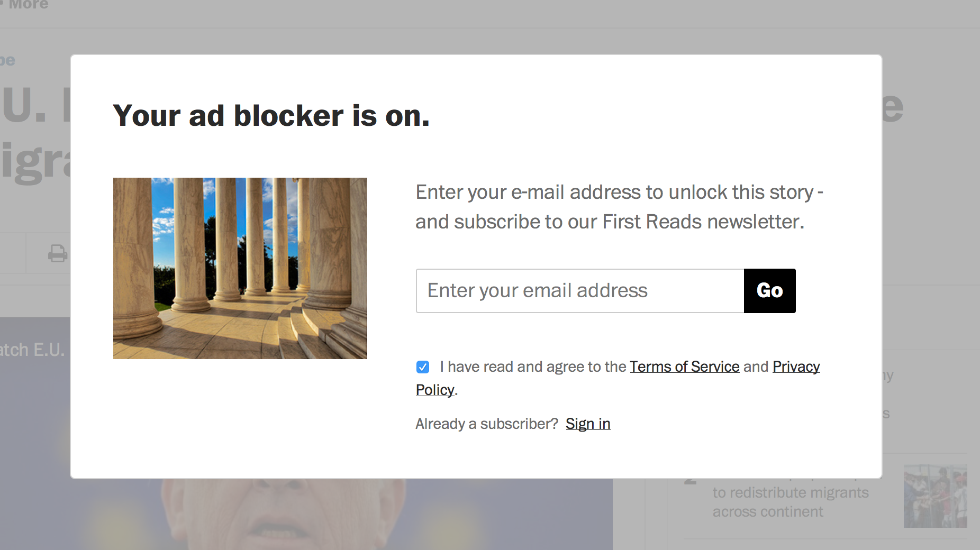
Task: Follow the Sign in link
Action: (x=588, y=424)
